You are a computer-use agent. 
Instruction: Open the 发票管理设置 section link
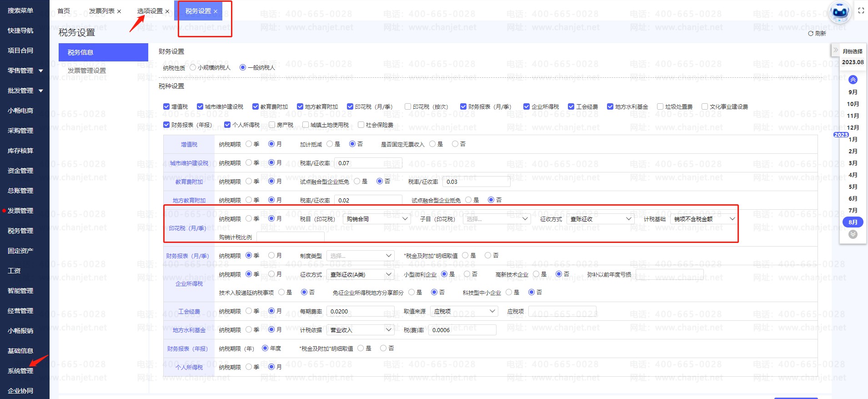point(87,71)
